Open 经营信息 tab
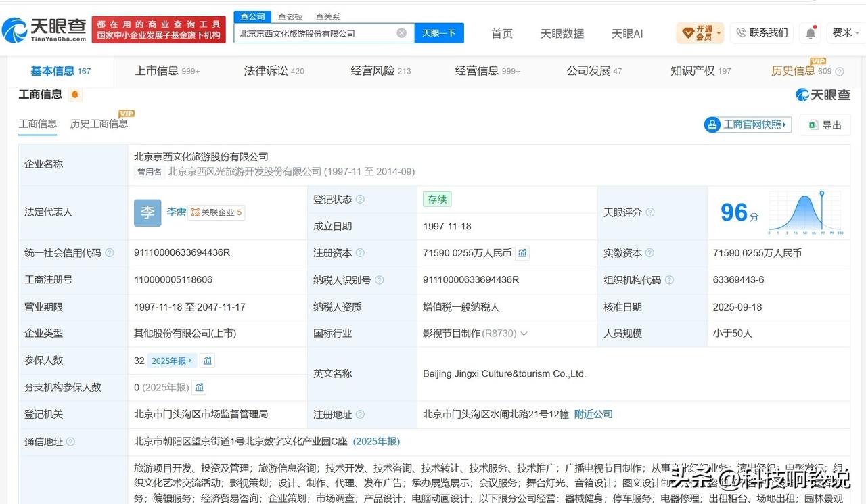 point(487,71)
